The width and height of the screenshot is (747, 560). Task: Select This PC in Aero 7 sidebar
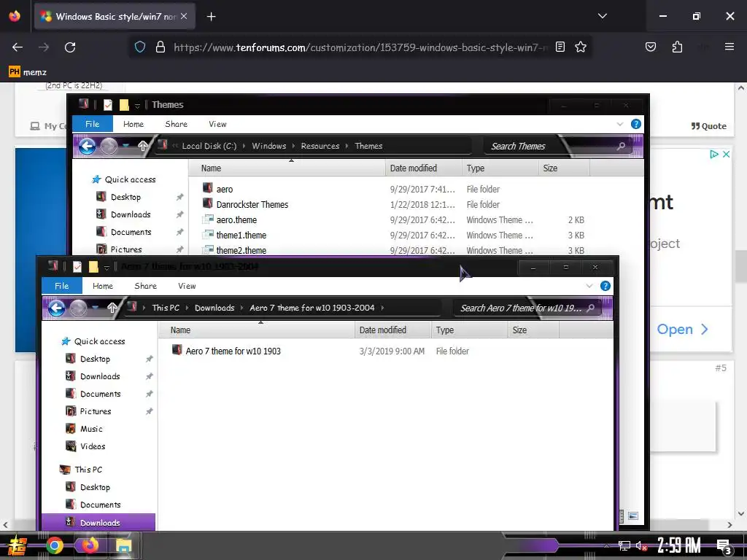[x=88, y=470]
